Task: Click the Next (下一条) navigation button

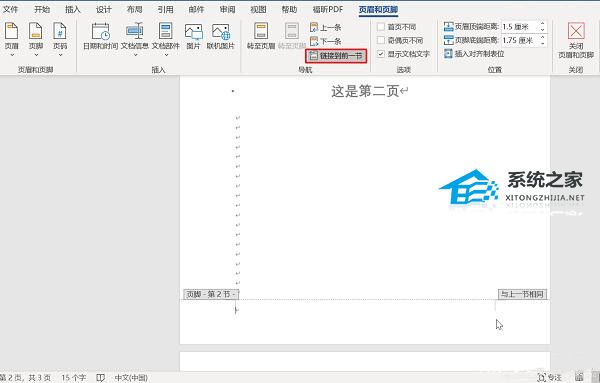Action: coord(325,41)
